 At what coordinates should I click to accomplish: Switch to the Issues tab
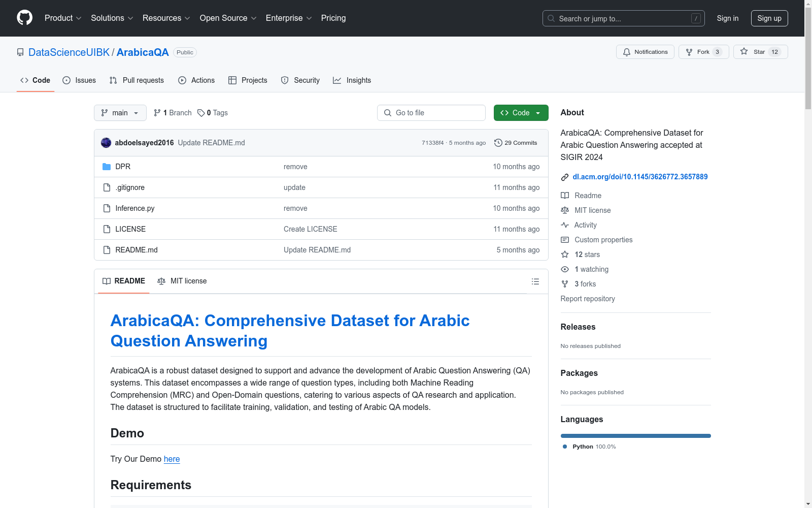pyautogui.click(x=79, y=80)
